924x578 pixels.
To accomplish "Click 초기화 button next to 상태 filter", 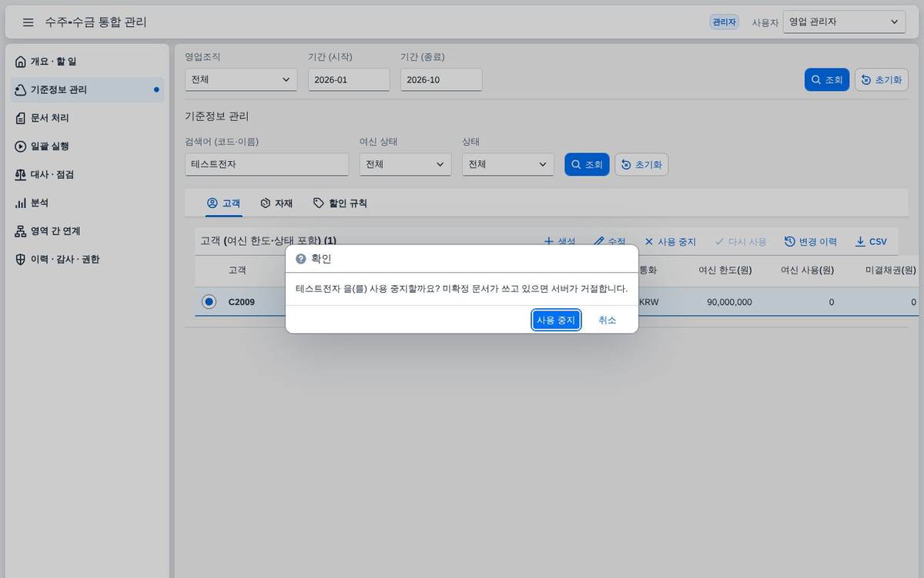I will (x=641, y=164).
